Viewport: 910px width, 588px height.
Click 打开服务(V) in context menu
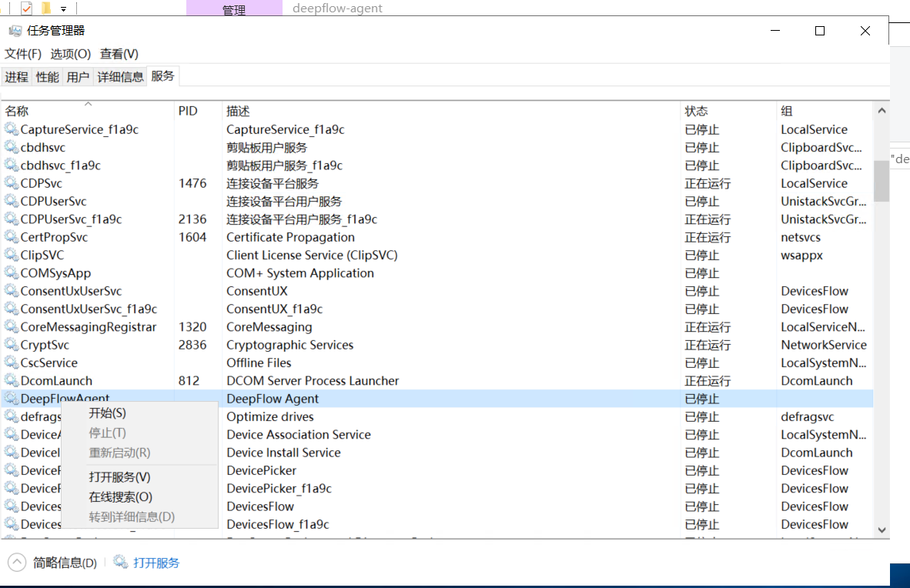119,477
